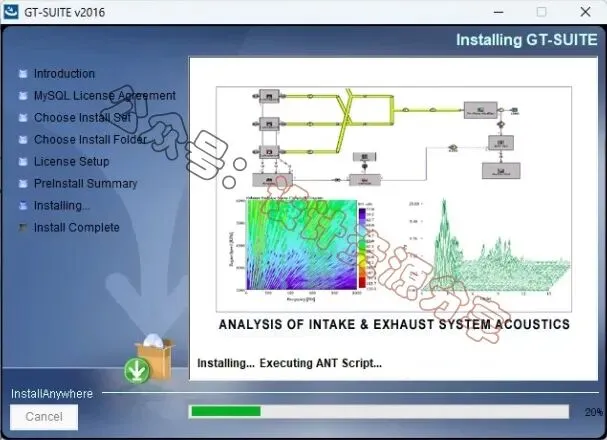Click the GT-SUITE v2016 window title
Screen dimensions: 607x440
pos(65,12)
